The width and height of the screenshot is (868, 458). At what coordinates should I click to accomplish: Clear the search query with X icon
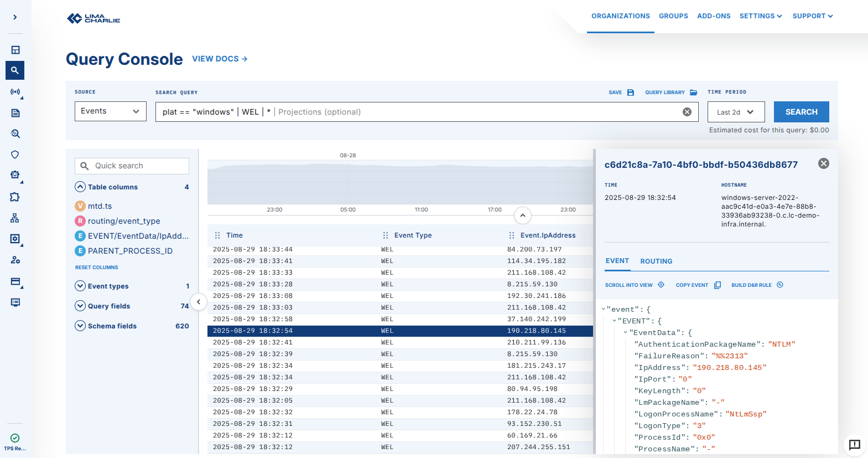pos(687,112)
